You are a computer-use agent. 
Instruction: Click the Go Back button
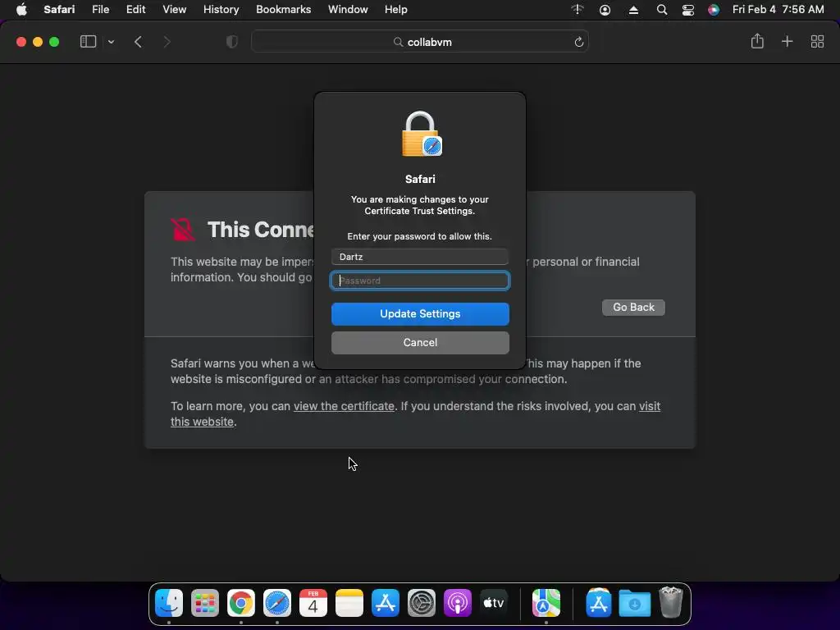pyautogui.click(x=633, y=308)
